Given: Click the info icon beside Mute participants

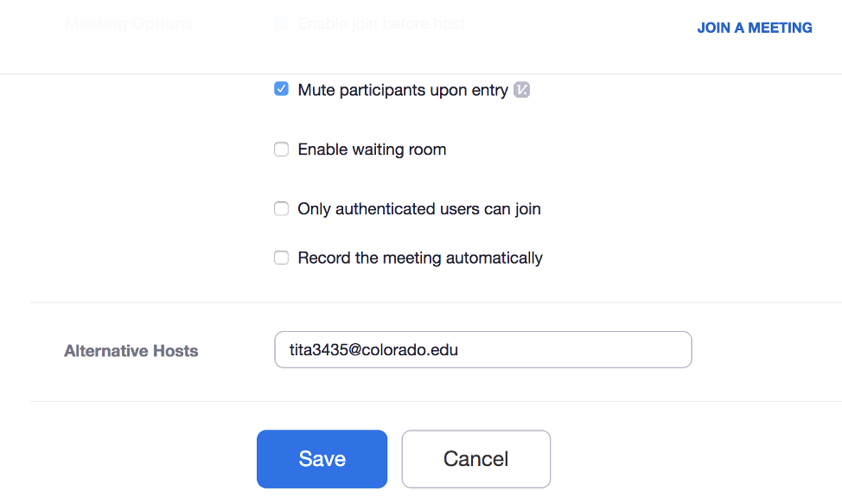Looking at the screenshot, I should click(521, 90).
